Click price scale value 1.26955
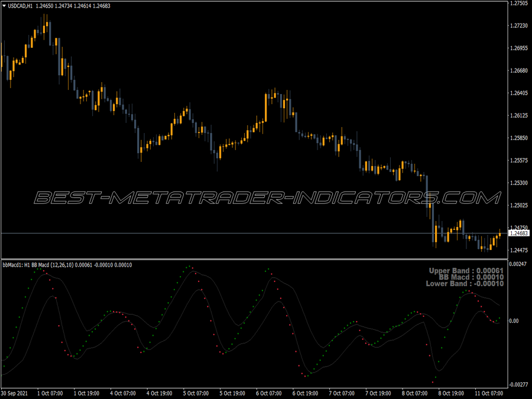This screenshot has height=399, width=532. pos(519,48)
